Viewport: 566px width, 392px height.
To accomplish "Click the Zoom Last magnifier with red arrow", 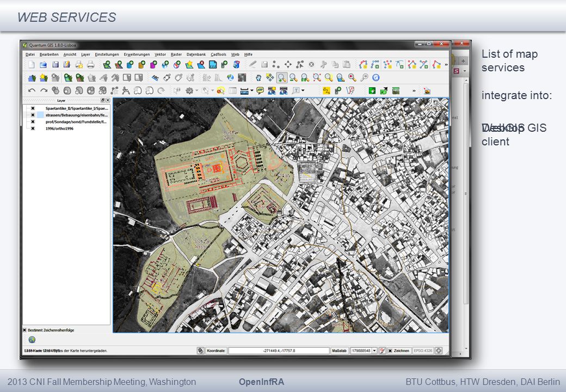I will coord(352,78).
